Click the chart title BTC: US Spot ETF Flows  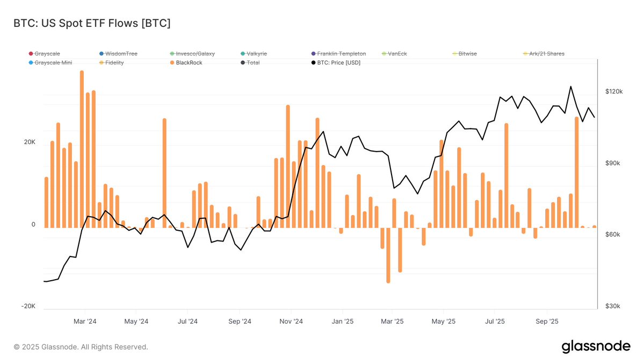pyautogui.click(x=92, y=23)
